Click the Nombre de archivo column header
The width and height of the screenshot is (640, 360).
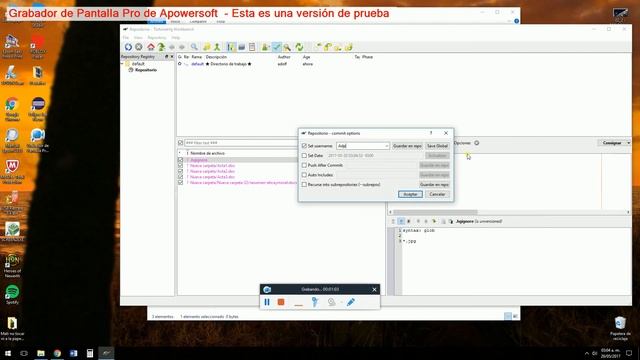pos(207,153)
